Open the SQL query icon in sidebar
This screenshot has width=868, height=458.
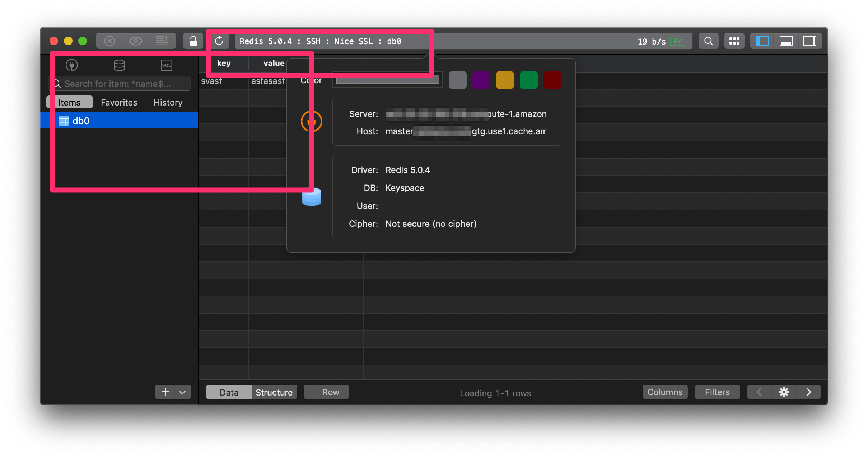pyautogui.click(x=166, y=65)
